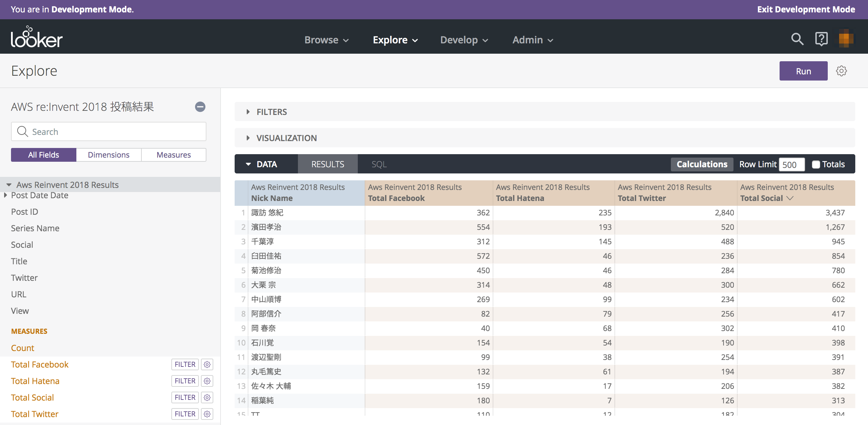The height and width of the screenshot is (425, 868).
Task: Open settings gear next to Total Social
Action: tap(207, 397)
